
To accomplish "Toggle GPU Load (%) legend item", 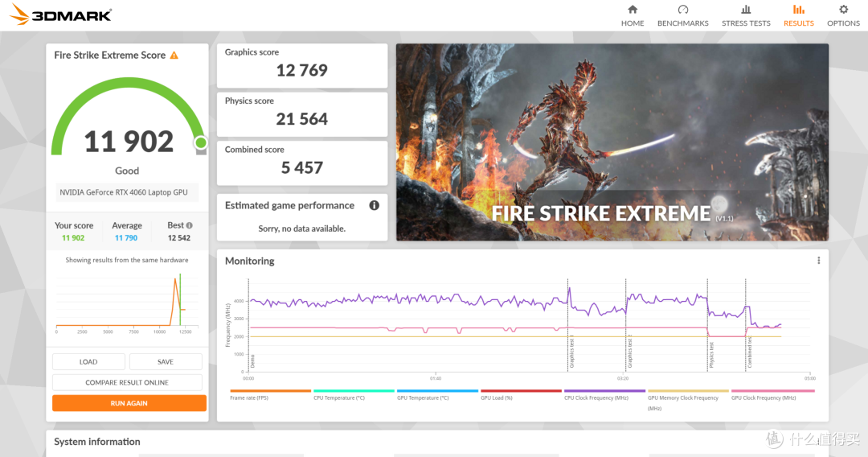I will (521, 395).
